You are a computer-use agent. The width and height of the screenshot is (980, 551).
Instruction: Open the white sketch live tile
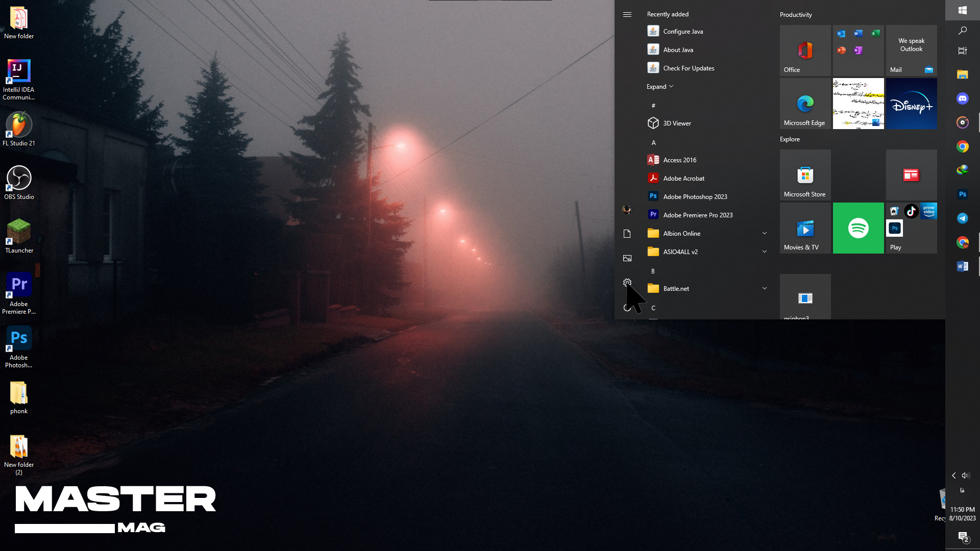click(x=858, y=104)
